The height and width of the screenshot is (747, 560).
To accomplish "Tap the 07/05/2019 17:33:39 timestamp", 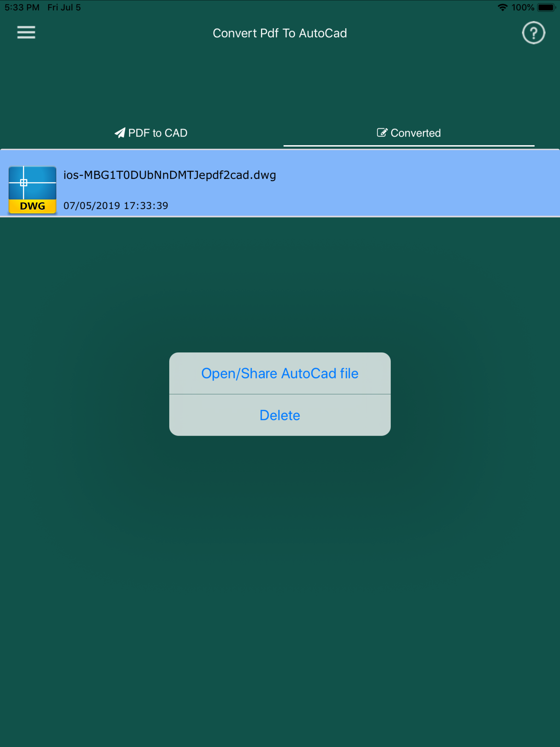I will click(x=116, y=206).
